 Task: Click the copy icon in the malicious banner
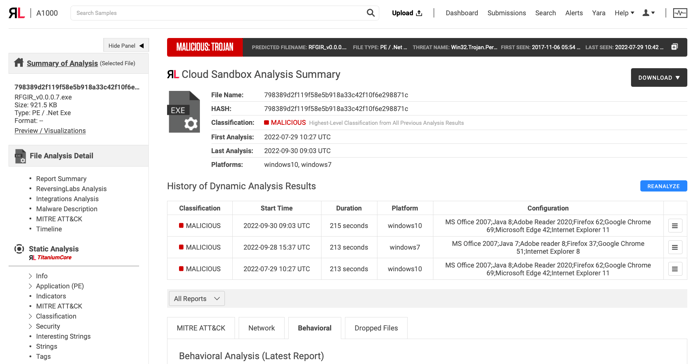[x=674, y=47]
